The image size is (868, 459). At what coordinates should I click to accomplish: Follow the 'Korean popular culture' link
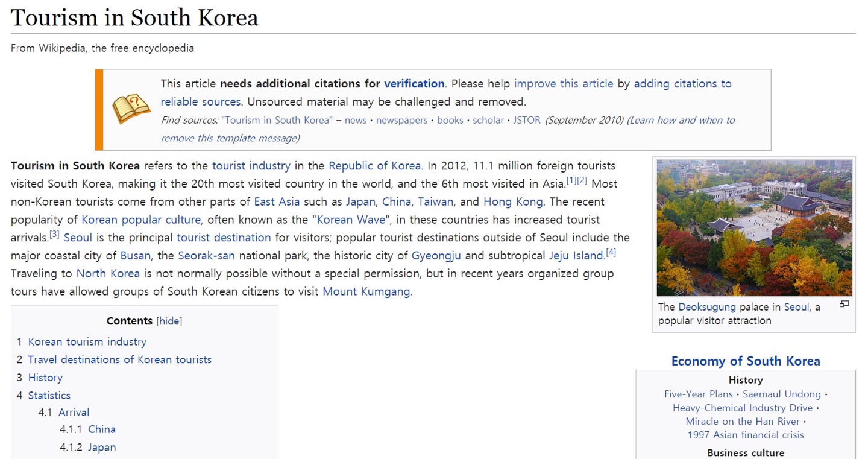click(142, 220)
